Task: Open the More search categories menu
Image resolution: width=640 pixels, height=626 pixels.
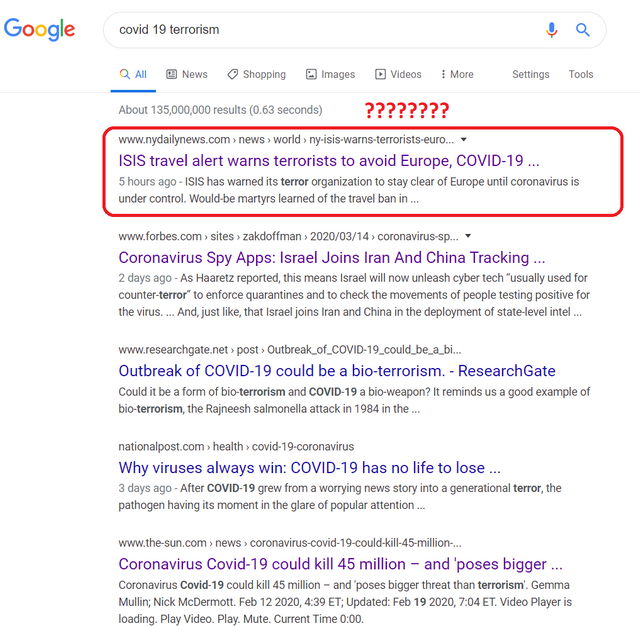Action: point(457,74)
